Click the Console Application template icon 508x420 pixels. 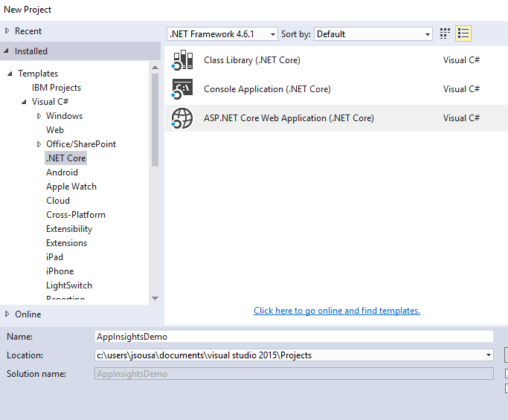[x=182, y=89]
